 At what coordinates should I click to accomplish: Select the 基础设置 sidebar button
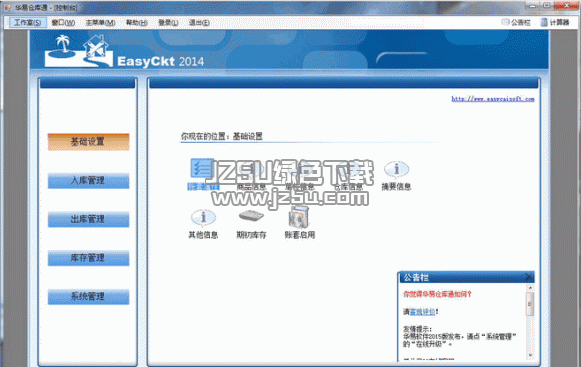coord(89,142)
